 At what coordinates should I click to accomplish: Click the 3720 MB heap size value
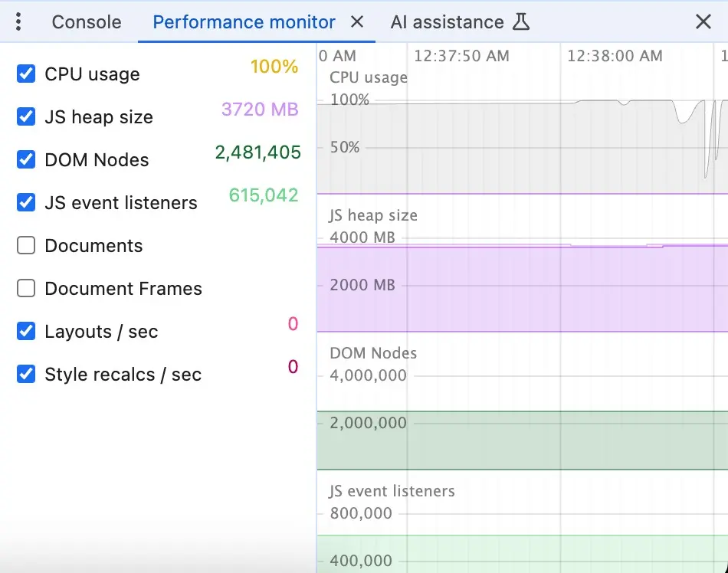click(260, 110)
